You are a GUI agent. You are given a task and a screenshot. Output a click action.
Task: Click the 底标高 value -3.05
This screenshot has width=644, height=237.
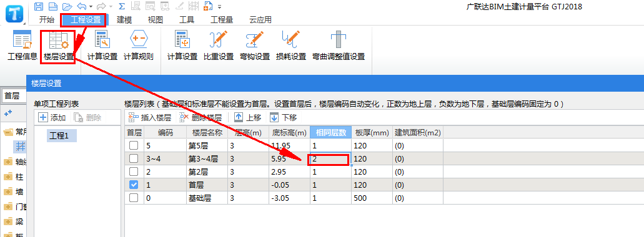pos(289,198)
